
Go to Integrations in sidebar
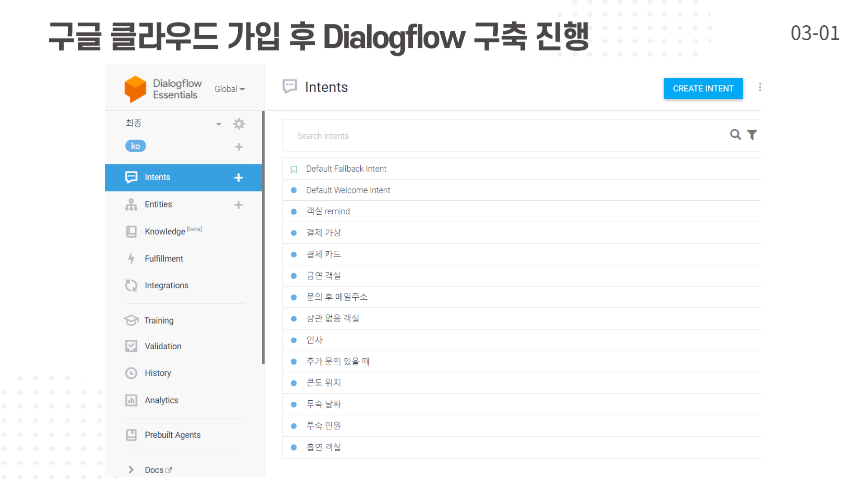[x=166, y=286]
